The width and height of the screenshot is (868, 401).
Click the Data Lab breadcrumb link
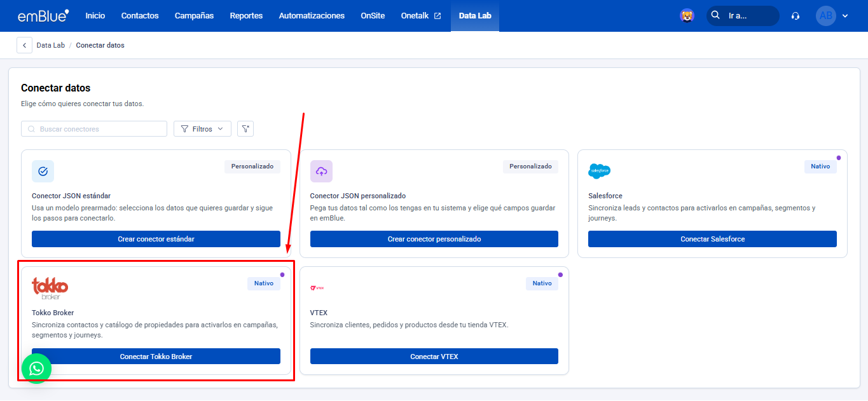pos(51,46)
